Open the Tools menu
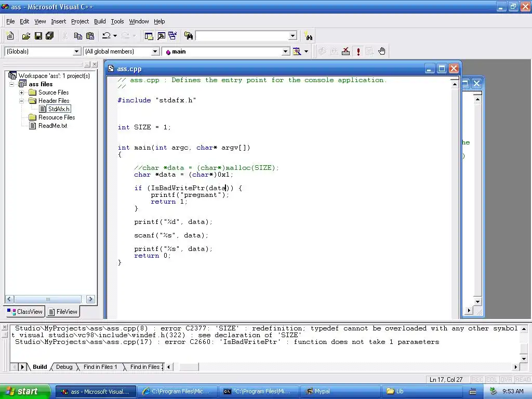This screenshot has height=399, width=532. (x=117, y=21)
